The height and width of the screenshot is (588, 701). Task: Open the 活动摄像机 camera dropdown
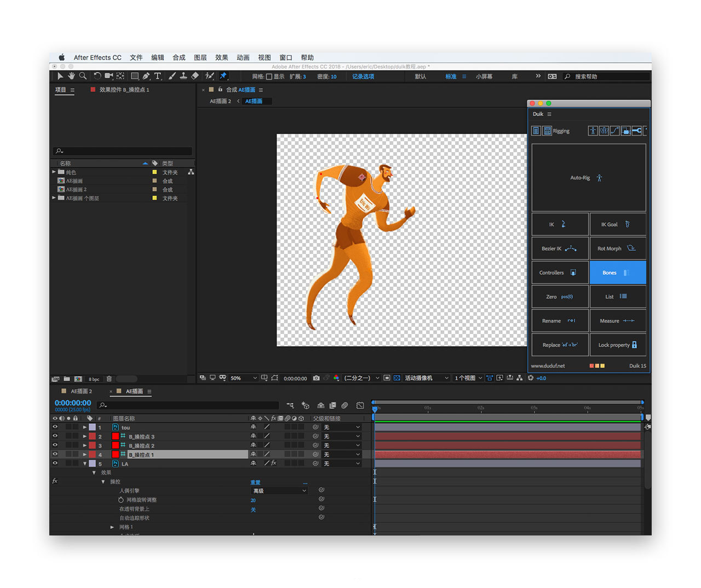tap(427, 378)
